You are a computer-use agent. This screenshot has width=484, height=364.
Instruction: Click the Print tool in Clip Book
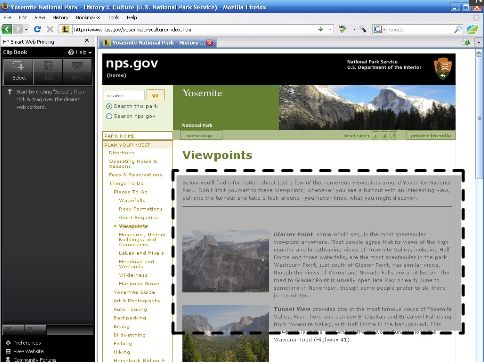(x=77, y=71)
